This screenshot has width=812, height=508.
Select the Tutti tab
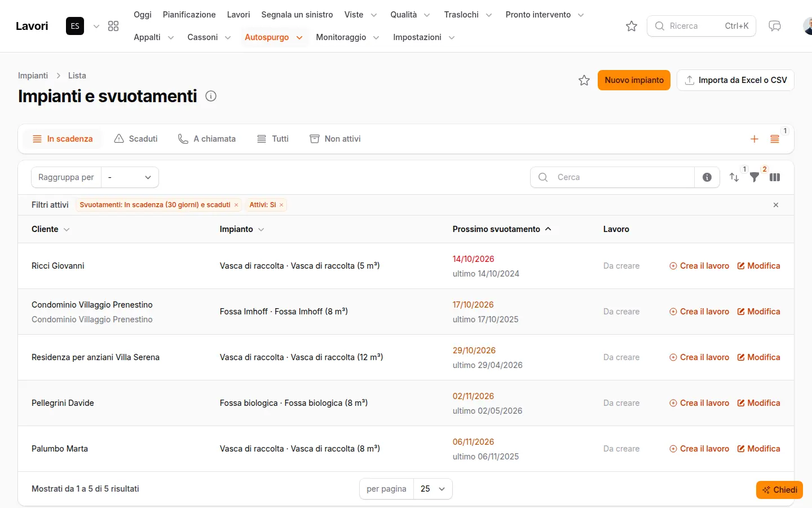click(273, 139)
